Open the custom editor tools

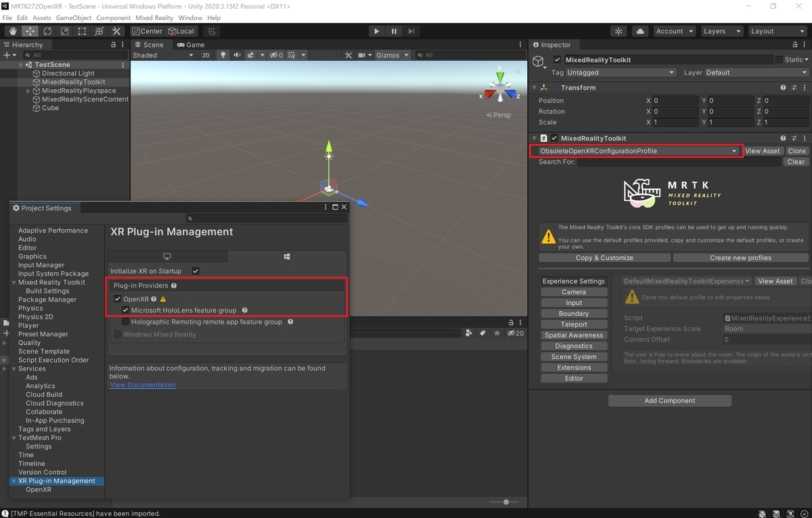[116, 31]
